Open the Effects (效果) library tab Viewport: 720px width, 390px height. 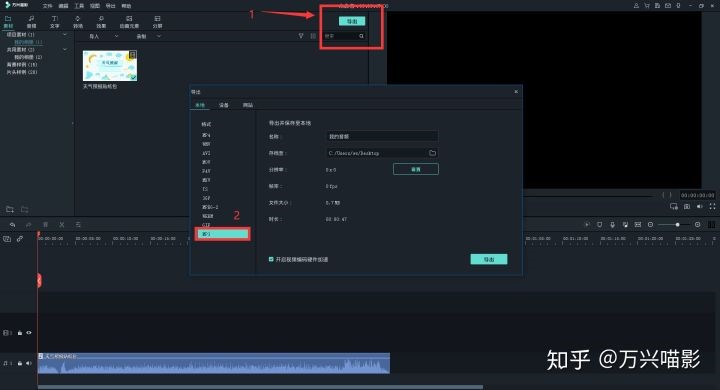click(101, 22)
